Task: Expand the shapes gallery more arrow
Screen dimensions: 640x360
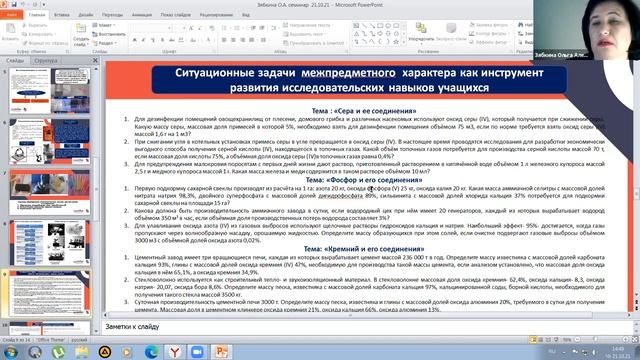Action: (404, 42)
